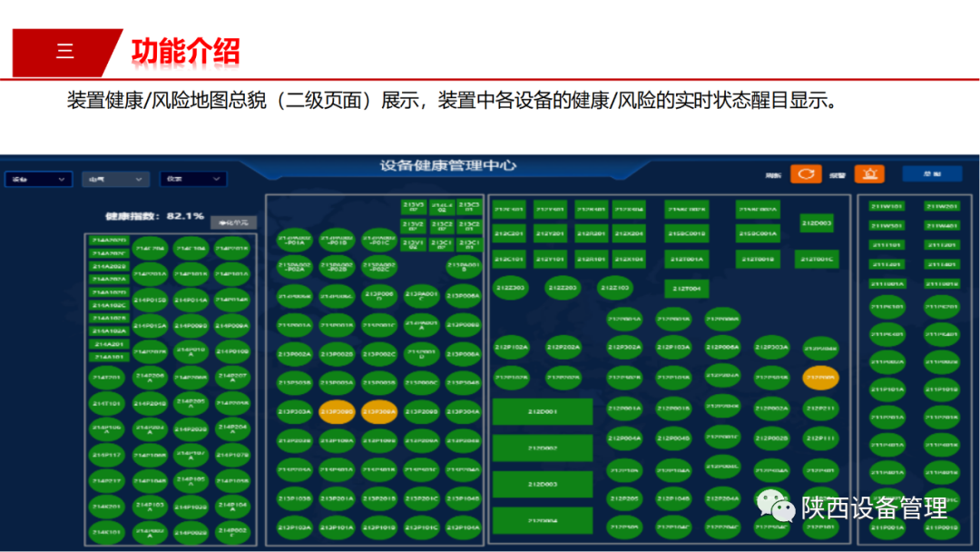Viewport: 980px width, 552px height.
Task: Open equipment node 214P015B
Action: coord(150,301)
